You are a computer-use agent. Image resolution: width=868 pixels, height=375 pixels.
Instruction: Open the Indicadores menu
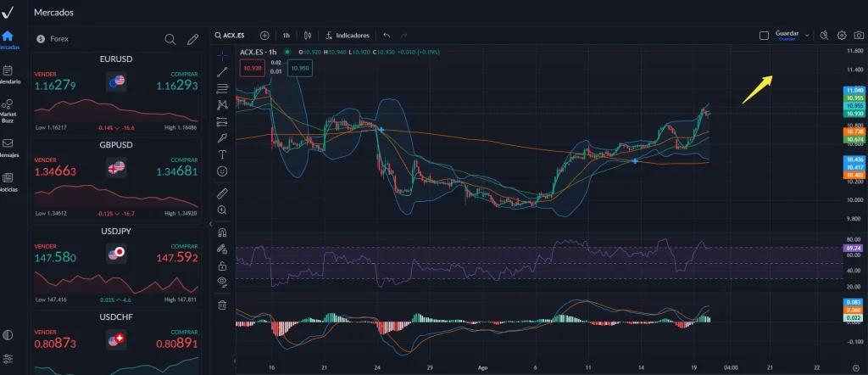pos(347,36)
